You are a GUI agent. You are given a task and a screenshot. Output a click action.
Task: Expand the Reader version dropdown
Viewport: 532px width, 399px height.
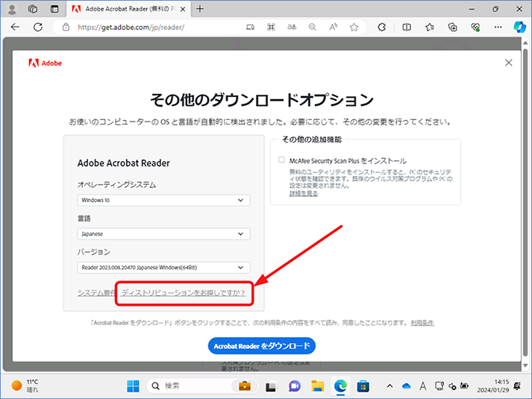click(164, 268)
